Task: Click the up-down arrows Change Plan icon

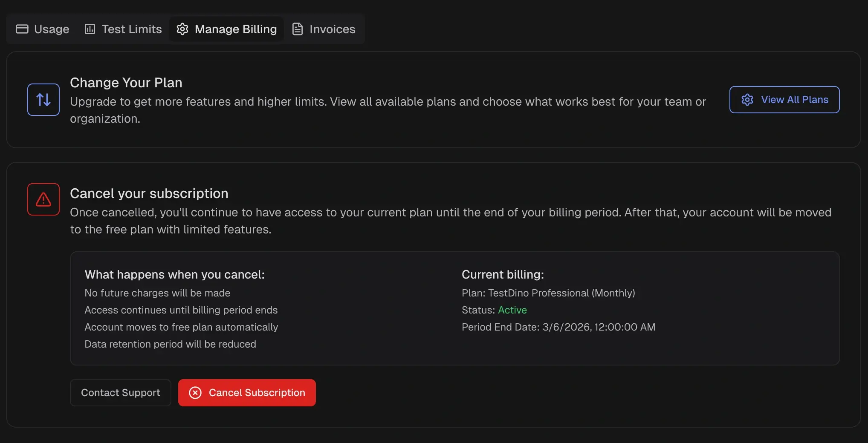Action: pyautogui.click(x=43, y=100)
